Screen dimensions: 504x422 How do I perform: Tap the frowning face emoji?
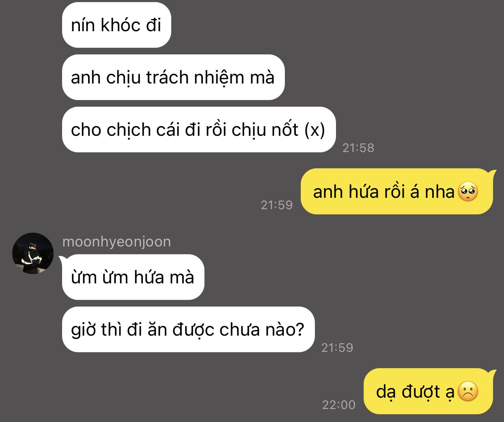pyautogui.click(x=468, y=392)
